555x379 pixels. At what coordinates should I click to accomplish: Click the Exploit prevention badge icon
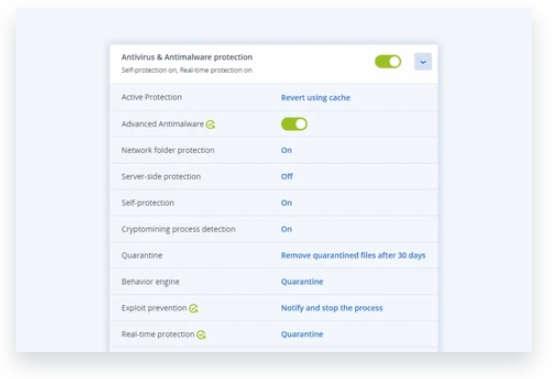pyautogui.click(x=194, y=309)
